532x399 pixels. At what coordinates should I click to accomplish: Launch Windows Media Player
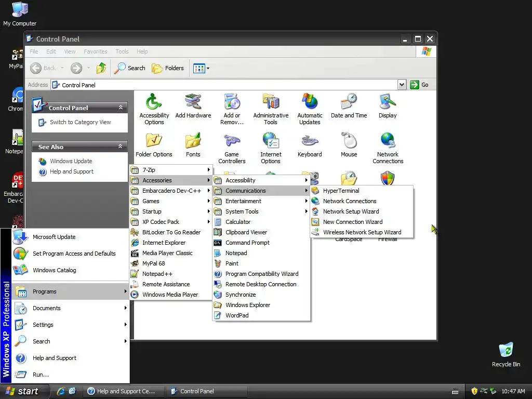tap(170, 295)
